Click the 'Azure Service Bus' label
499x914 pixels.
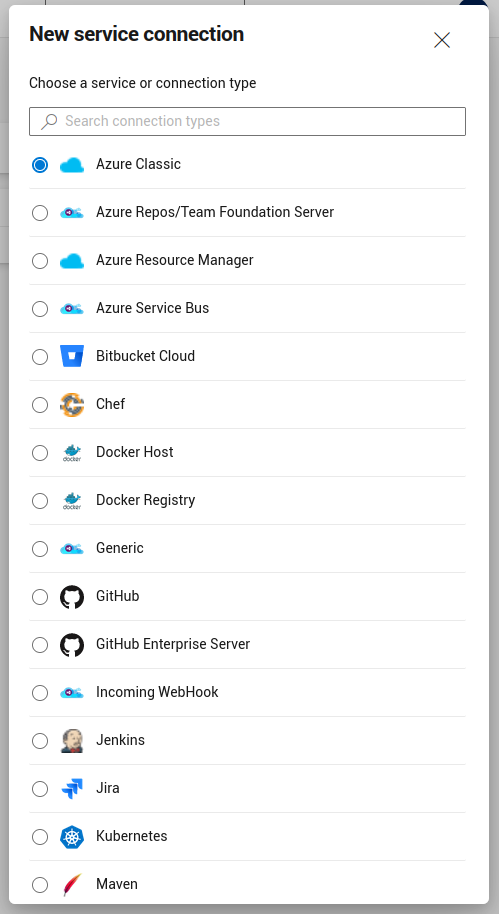[x=153, y=308]
